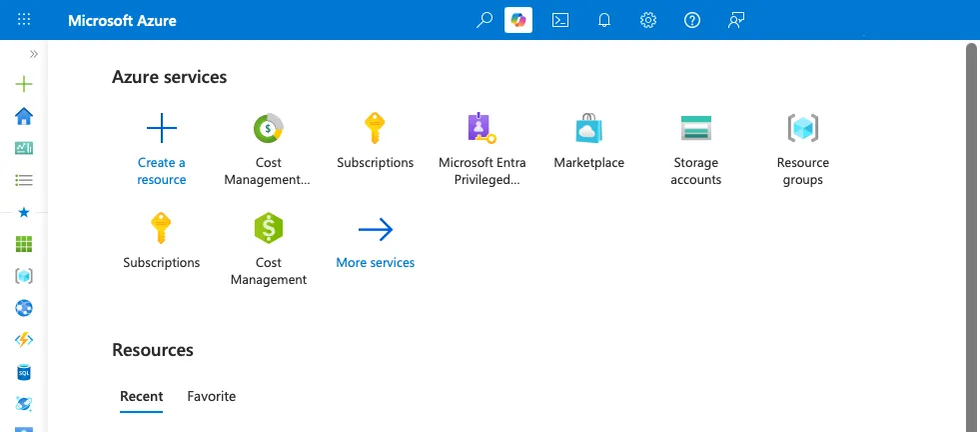
Task: Click the Create a resource tile
Action: (161, 150)
